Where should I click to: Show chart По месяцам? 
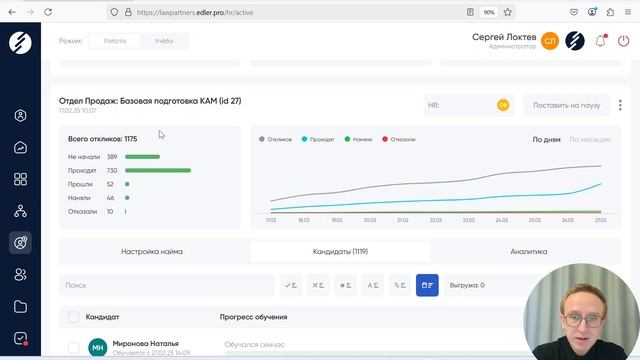[590, 140]
